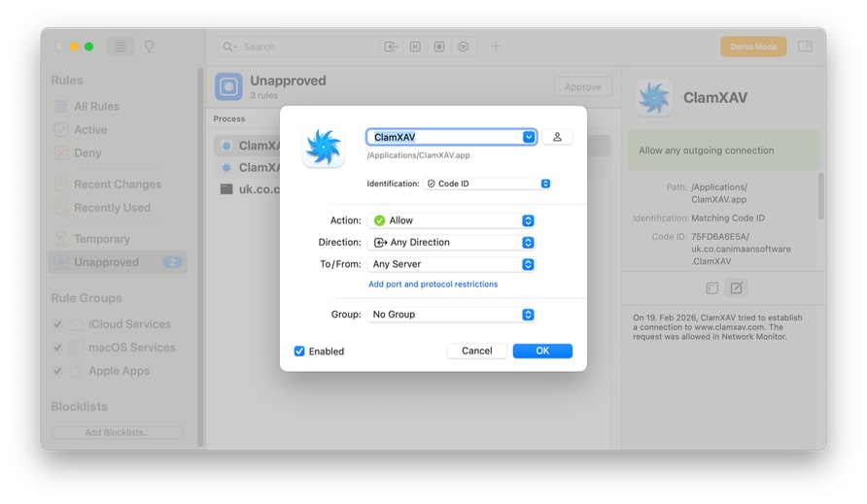Image resolution: width=867 pixels, height=504 pixels.
Task: Open the Group No Group dropdown
Action: tap(451, 315)
